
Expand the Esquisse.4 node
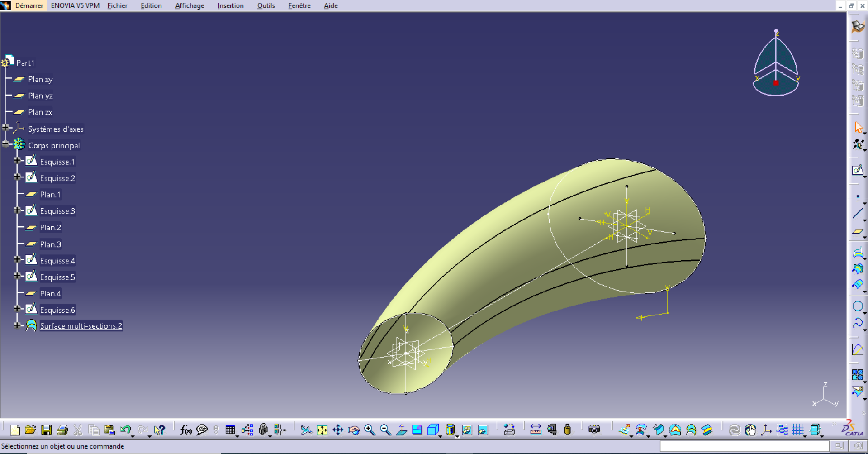tap(17, 260)
